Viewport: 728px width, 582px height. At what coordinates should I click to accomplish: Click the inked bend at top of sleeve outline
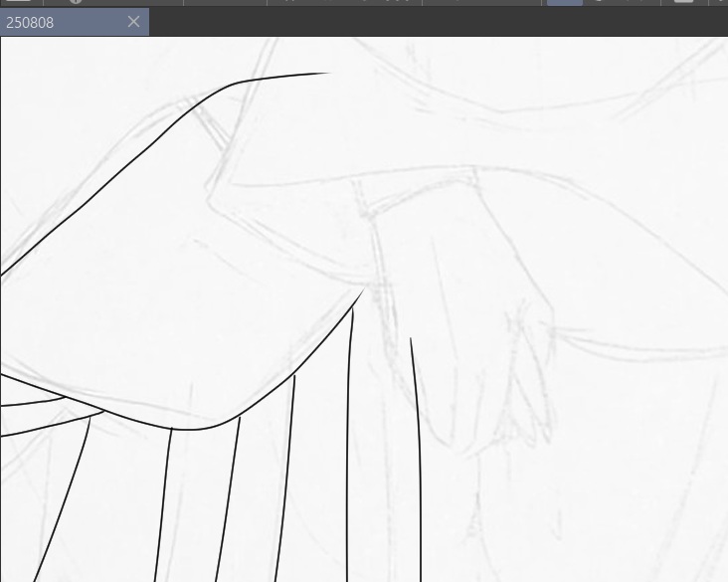[237, 84]
